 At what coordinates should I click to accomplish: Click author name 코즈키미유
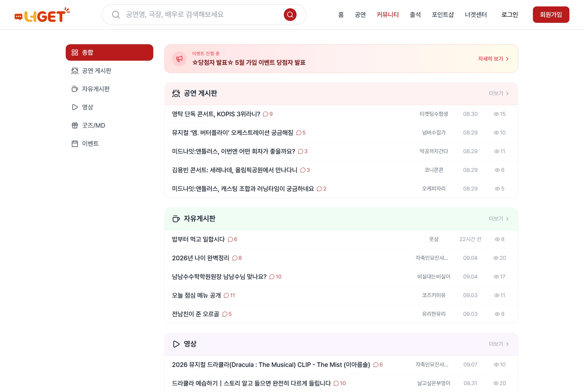click(x=434, y=295)
